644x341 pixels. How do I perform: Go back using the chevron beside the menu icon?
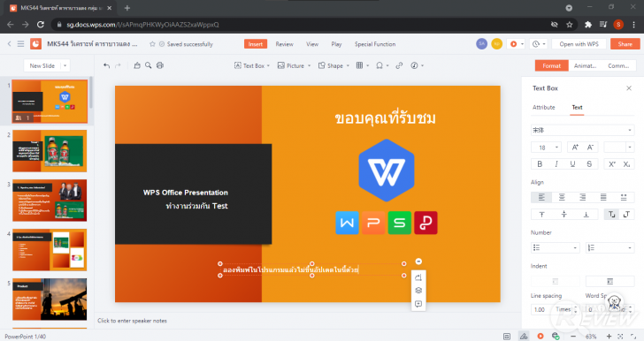click(10, 43)
